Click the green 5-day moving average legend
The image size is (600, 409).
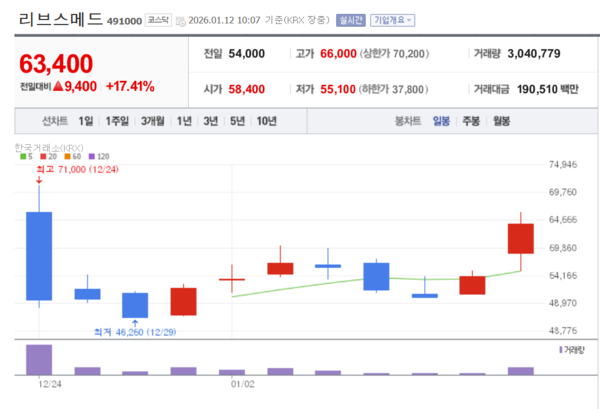[26, 156]
